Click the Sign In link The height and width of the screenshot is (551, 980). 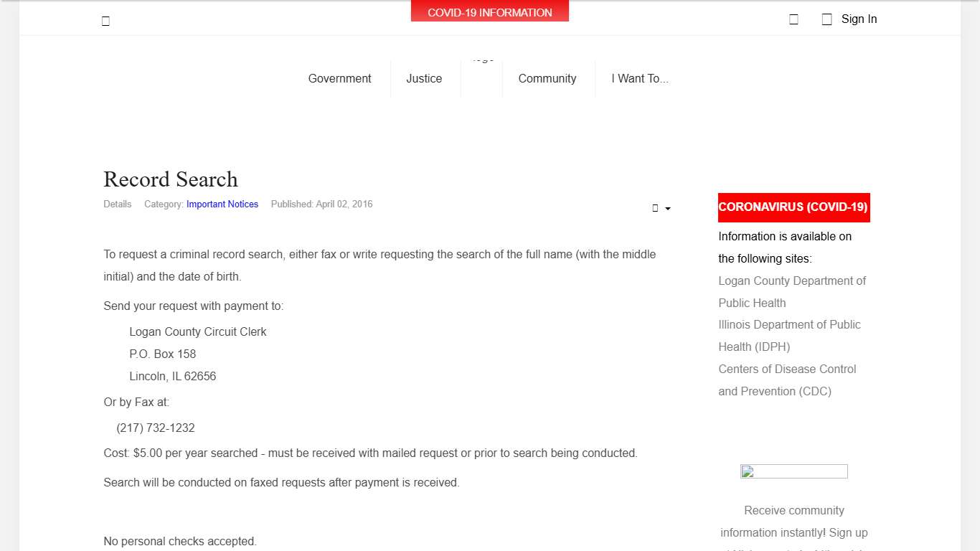[859, 19]
